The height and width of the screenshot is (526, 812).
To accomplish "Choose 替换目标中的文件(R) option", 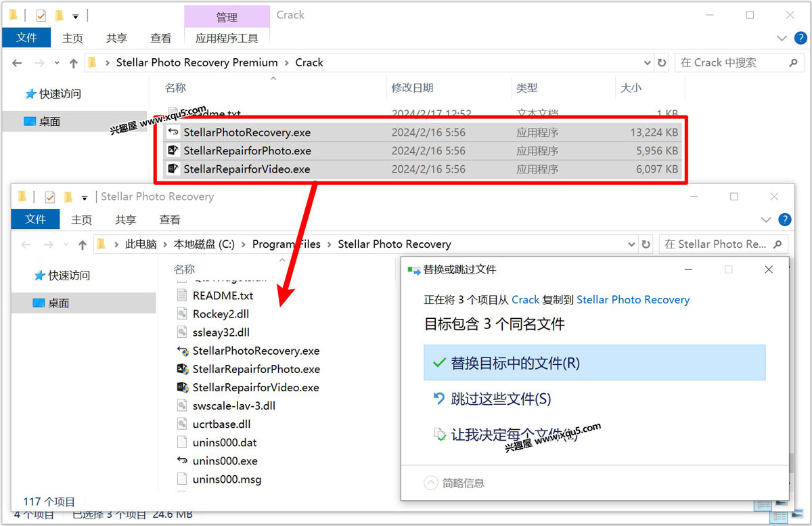I will [594, 363].
